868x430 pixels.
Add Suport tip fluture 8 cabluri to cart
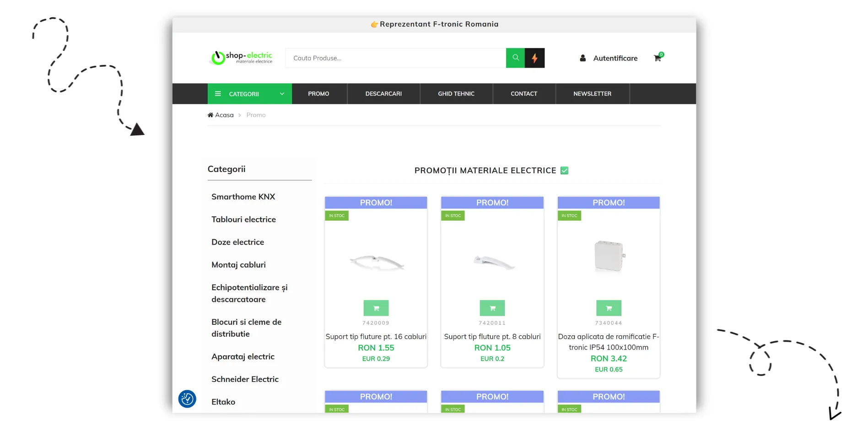[492, 308]
